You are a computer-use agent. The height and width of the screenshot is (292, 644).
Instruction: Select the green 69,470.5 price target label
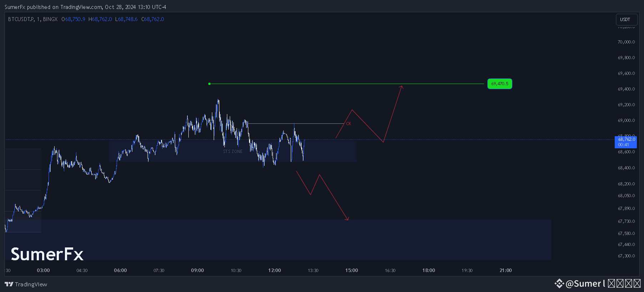500,84
